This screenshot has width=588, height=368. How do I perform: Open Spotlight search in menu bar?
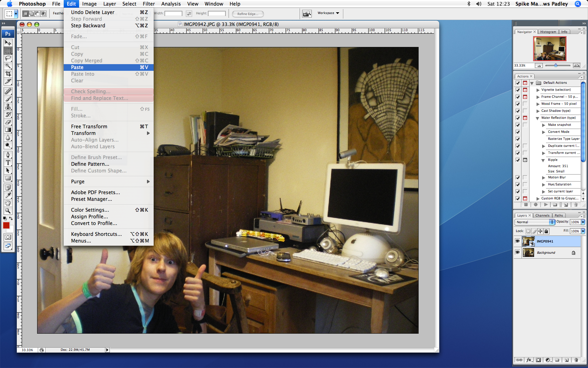click(x=578, y=4)
